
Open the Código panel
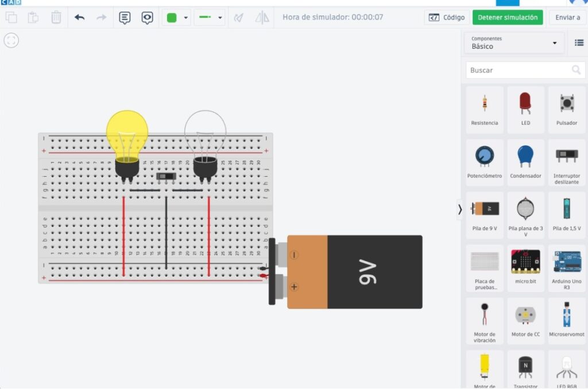click(x=447, y=17)
